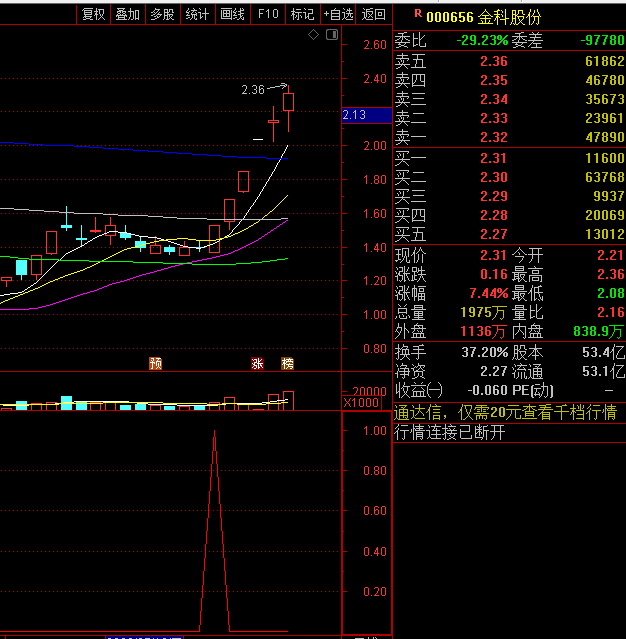
Task: Click the 2.36 high-price annotation on chart
Action: pyautogui.click(x=253, y=90)
